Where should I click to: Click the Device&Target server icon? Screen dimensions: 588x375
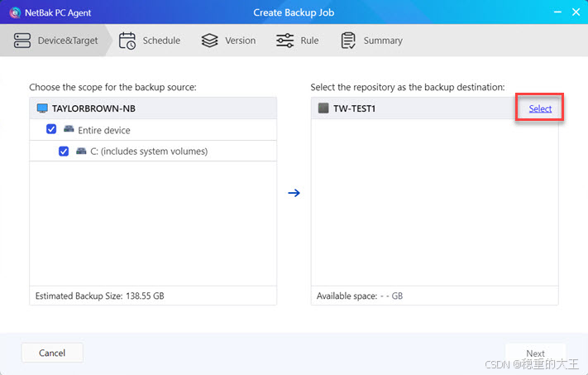click(x=22, y=41)
